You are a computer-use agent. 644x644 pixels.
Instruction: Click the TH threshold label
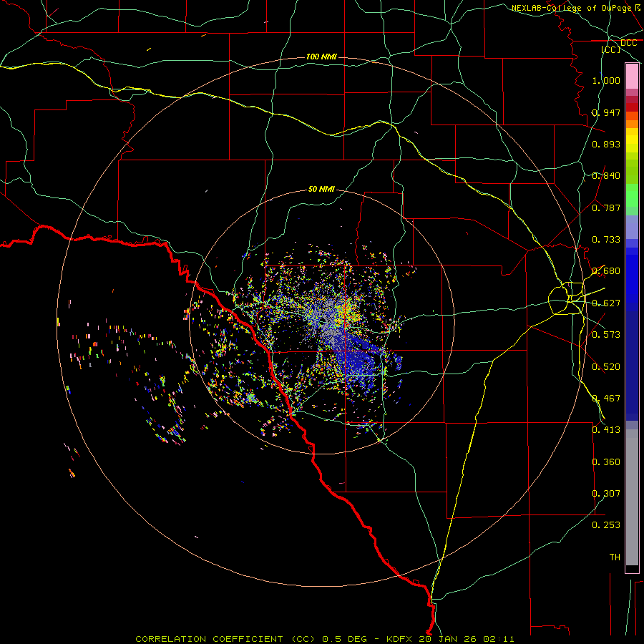pyautogui.click(x=615, y=557)
